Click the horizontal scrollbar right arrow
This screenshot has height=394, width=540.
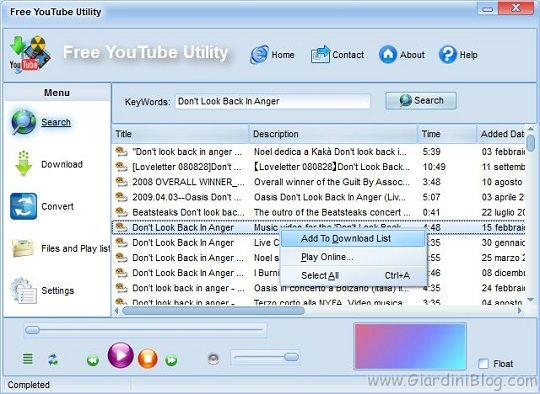(520, 311)
